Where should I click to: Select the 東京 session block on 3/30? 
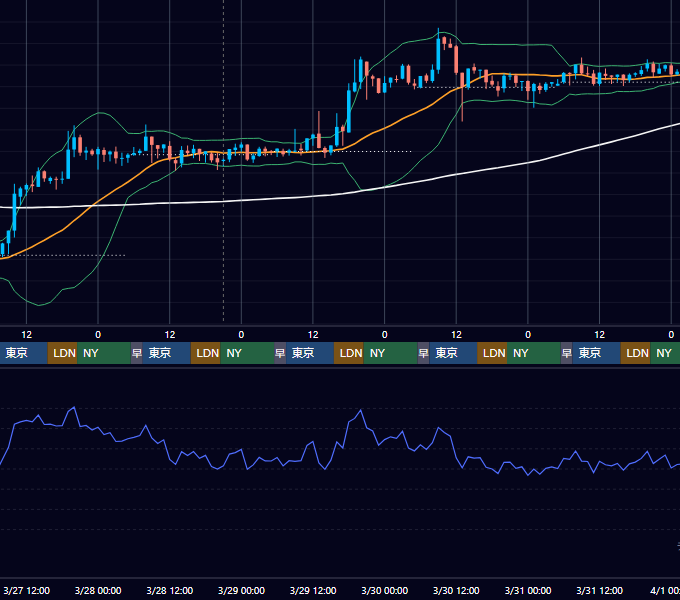(453, 353)
